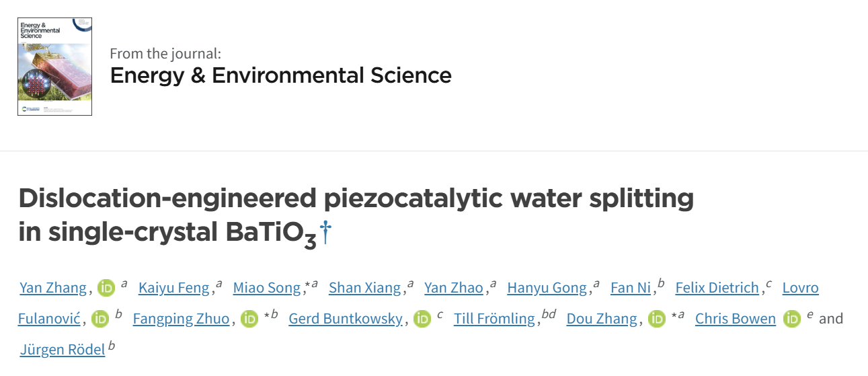Viewport: 868px width, 376px height.
Task: Open author Fangping Zhuo's link
Action: point(181,319)
